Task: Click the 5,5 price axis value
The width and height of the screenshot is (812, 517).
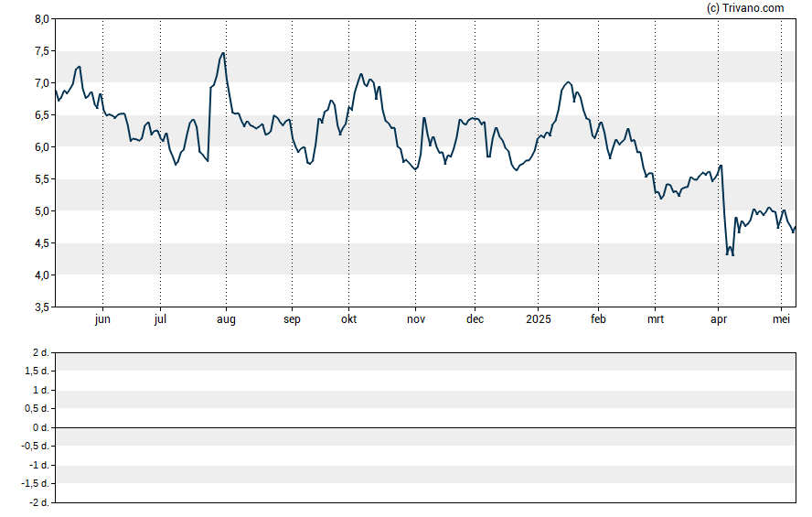Action: (42, 179)
